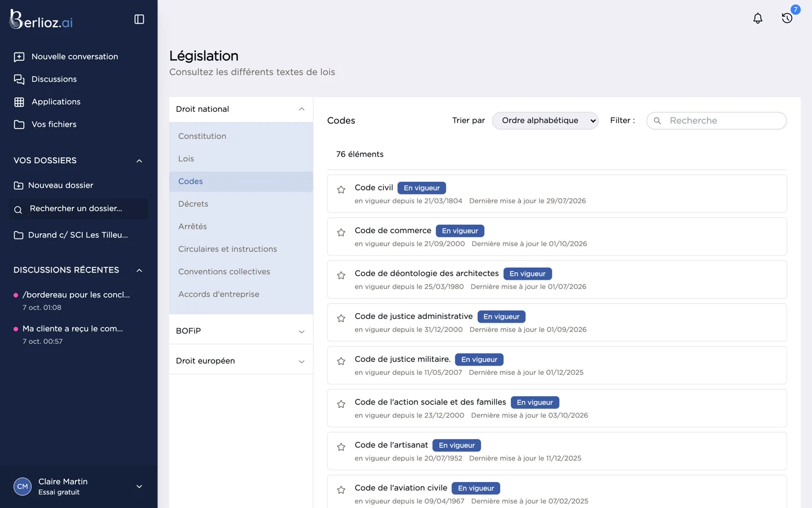Expand Droit européen section
The height and width of the screenshot is (508, 812).
241,361
